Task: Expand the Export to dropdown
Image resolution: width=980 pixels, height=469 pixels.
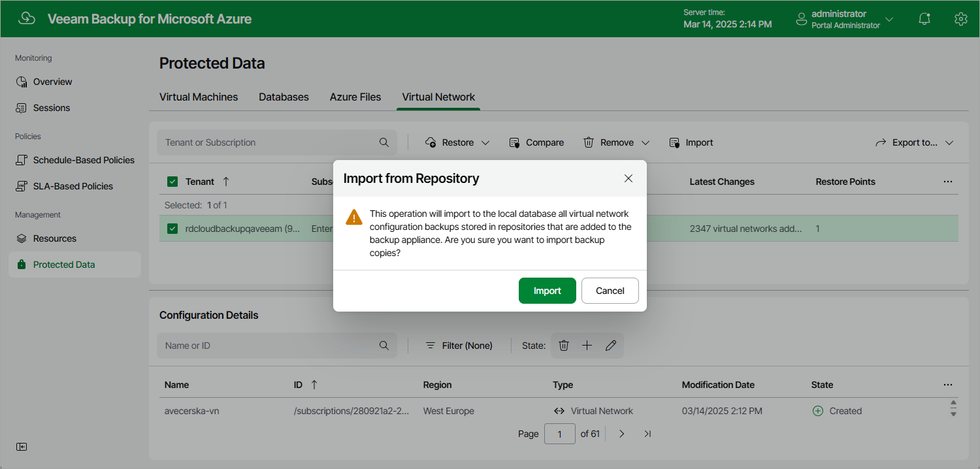Action: pyautogui.click(x=949, y=142)
